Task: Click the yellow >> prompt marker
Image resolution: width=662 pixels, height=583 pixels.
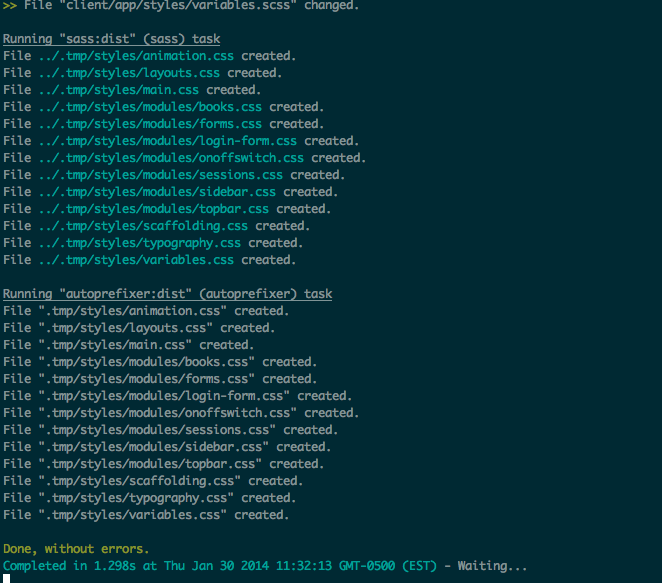Action: pyautogui.click(x=10, y=5)
